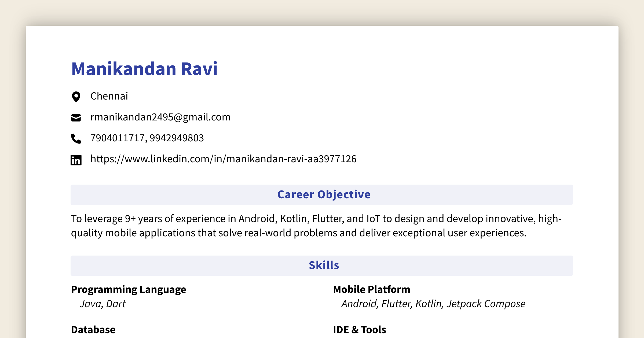This screenshot has width=644, height=338.
Task: Open the LinkedIn profile URL link
Action: click(x=223, y=159)
